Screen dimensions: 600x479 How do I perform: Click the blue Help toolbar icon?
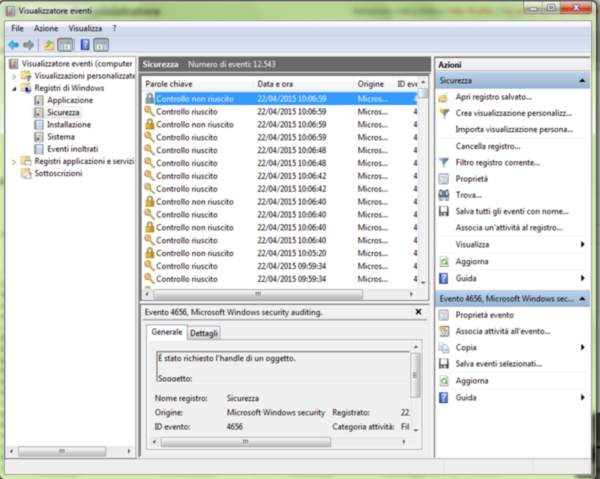[85, 45]
